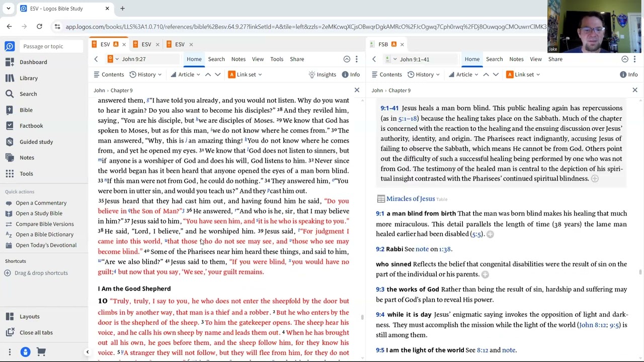Open the Bible sidebar icon
This screenshot has height=362, width=644.
(10, 110)
